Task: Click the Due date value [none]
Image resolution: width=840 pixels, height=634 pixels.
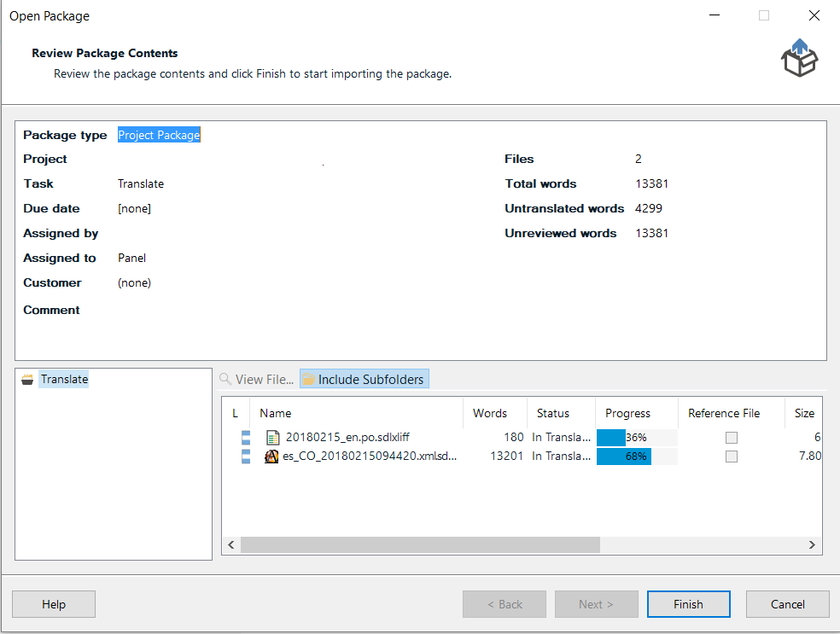Action: point(135,208)
